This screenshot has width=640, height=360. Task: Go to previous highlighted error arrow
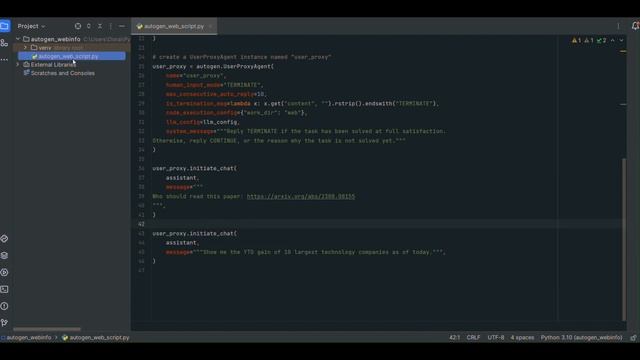point(613,40)
